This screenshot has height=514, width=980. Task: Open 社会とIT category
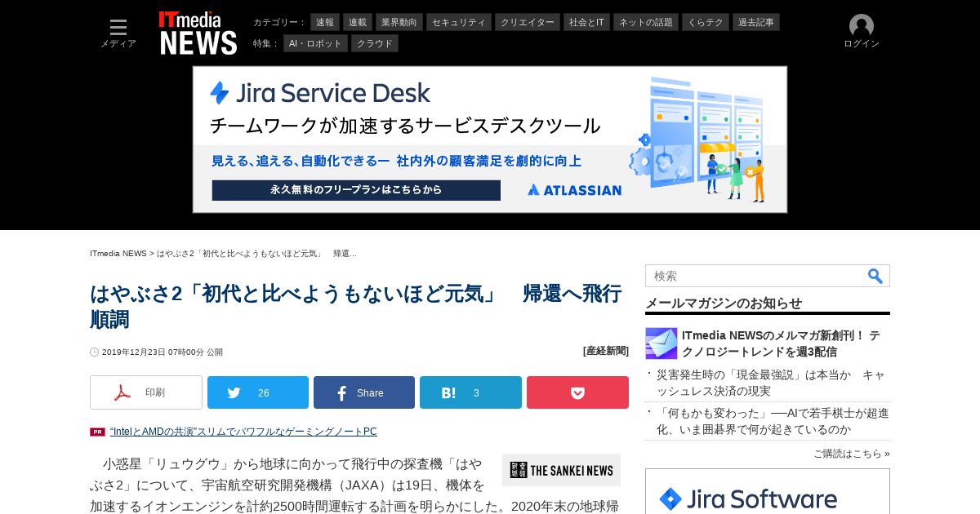[x=587, y=22]
